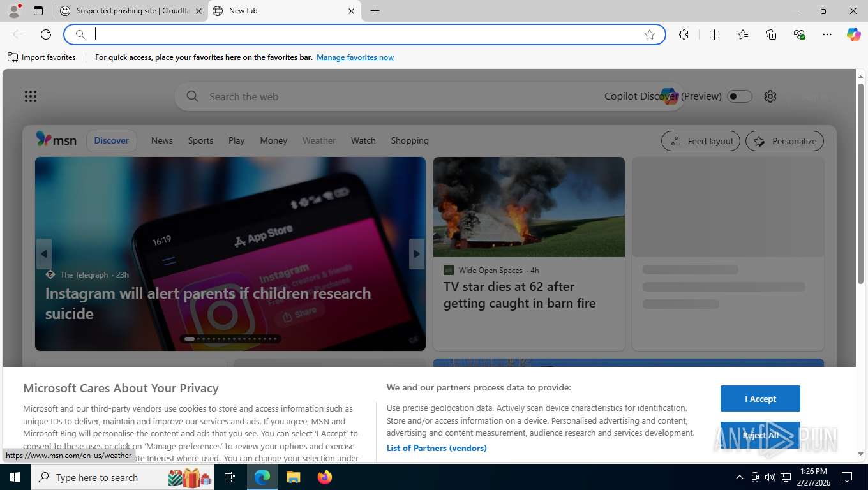
Task: Open the barn fire article thumbnail
Action: click(529, 207)
